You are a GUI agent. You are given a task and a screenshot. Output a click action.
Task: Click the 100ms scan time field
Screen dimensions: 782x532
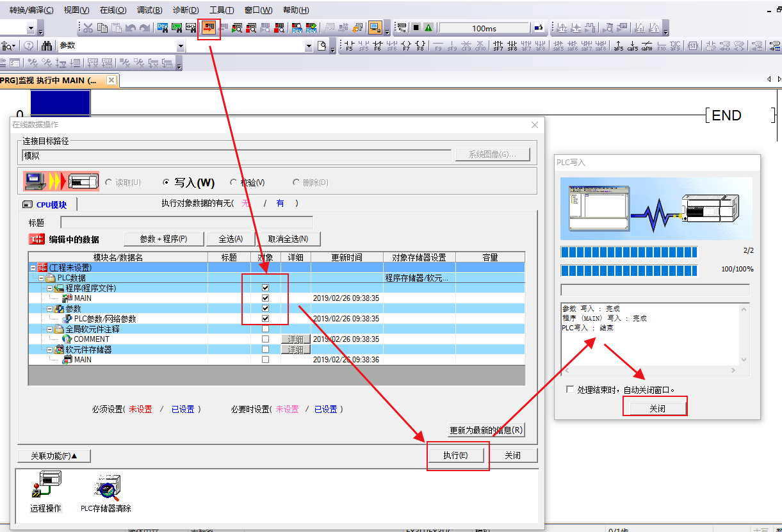pos(484,28)
